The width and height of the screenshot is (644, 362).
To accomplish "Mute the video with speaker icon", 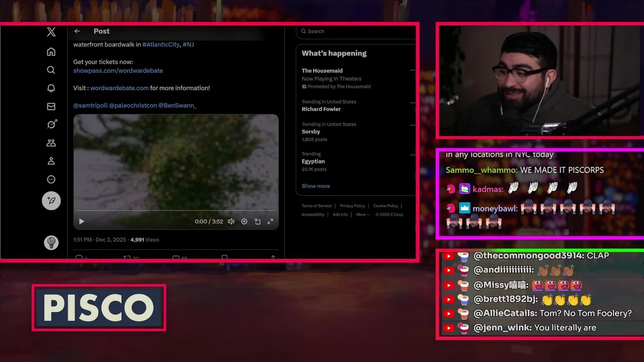I will 231,221.
